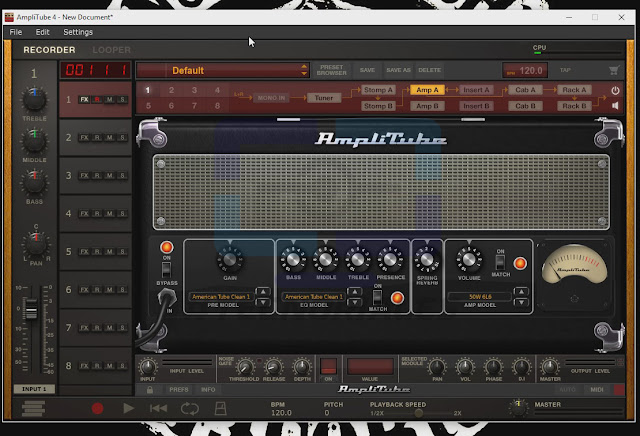Toggle the signal chain power icon

(x=615, y=90)
